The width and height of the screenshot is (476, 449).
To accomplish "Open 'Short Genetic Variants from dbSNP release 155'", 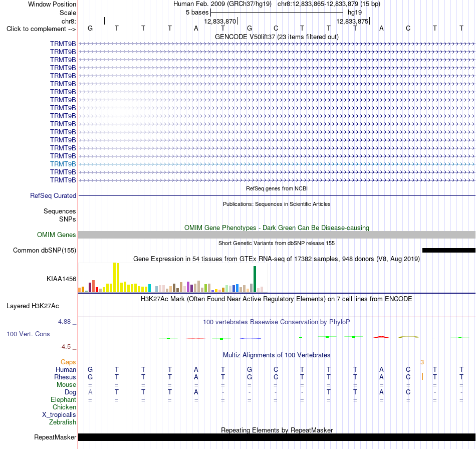I will [277, 243].
